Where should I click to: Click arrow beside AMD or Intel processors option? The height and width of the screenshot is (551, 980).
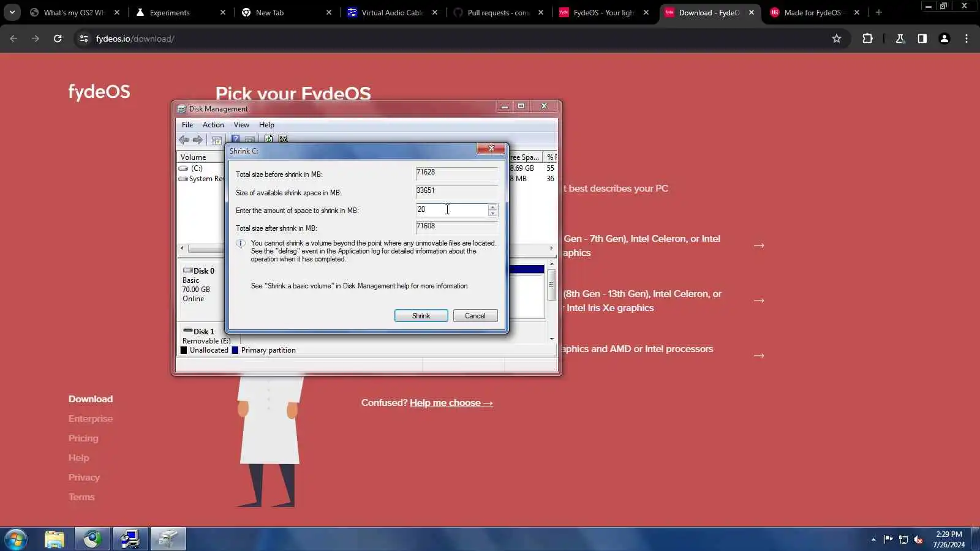[759, 356]
